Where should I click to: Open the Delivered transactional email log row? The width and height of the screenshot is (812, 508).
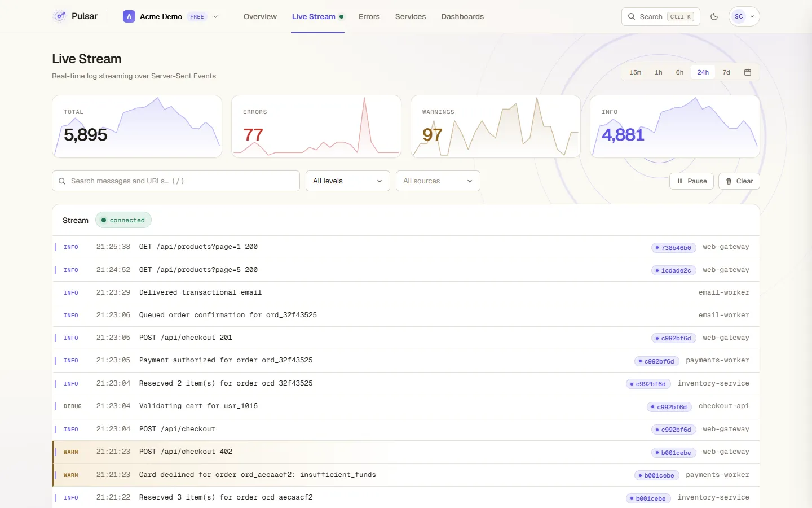(x=406, y=292)
